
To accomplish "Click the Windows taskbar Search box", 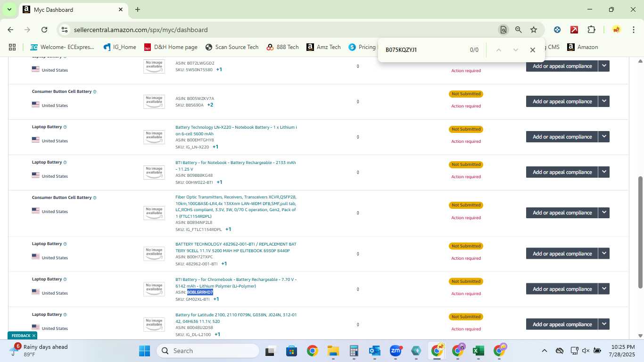I will 208,351.
